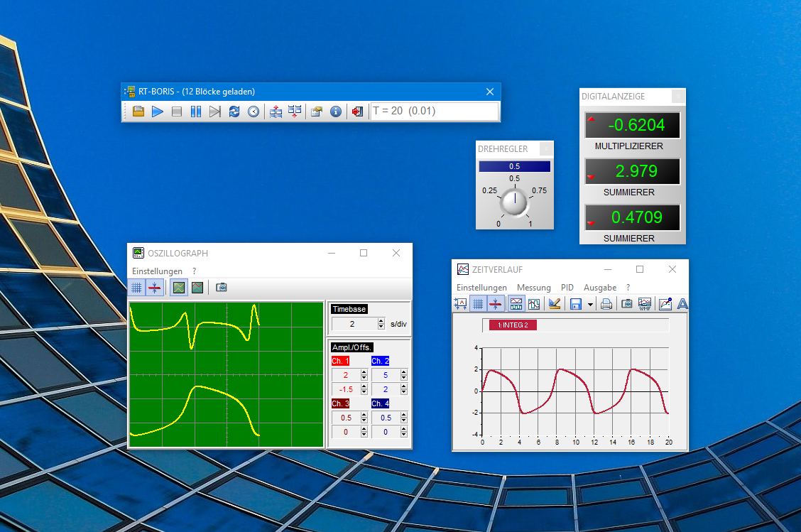Toggle grid lines in ZEITVERLAUF toolbar

pos(478,304)
